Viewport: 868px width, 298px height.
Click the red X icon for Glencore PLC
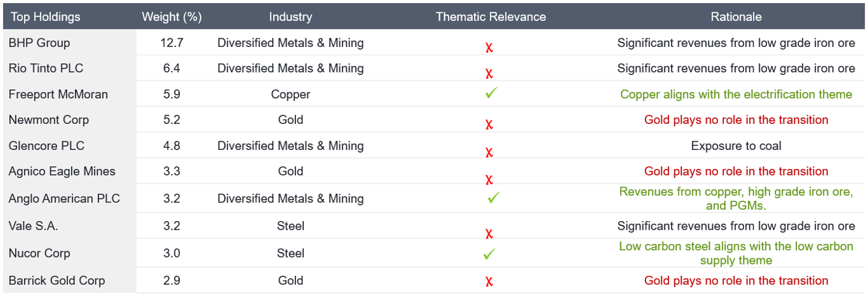point(488,153)
